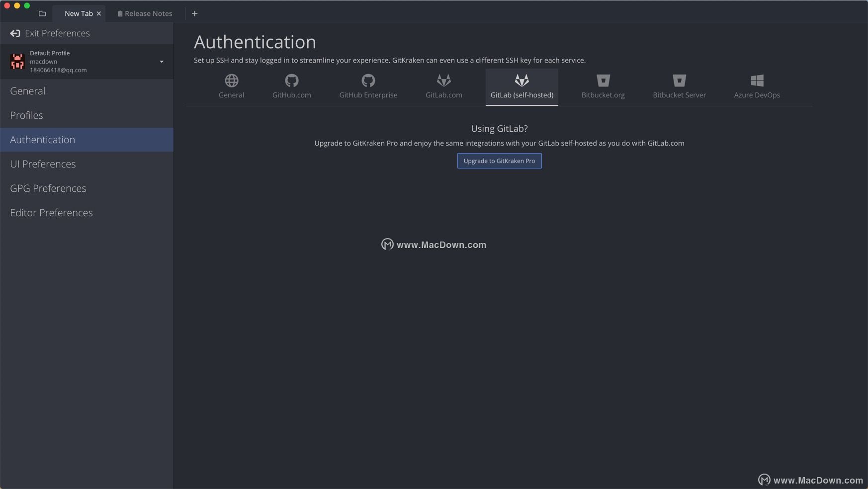Select the Azure DevOps tab label
Screen dimensions: 868x489
pyautogui.click(x=757, y=95)
